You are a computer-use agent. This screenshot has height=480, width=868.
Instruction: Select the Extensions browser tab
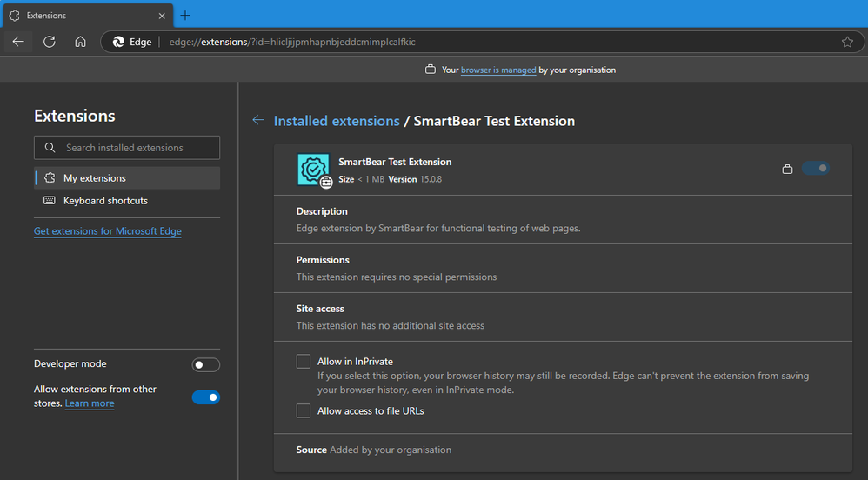click(88, 16)
